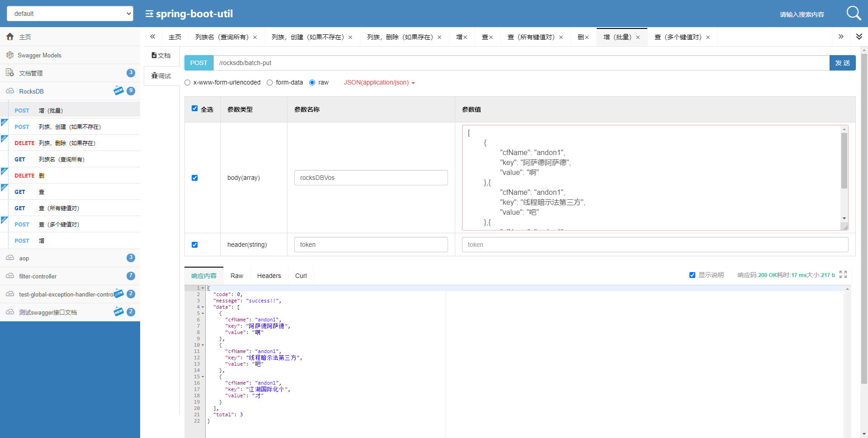Toggle the 显示说明 checkbox
This screenshot has height=438, width=868.
coord(692,275)
